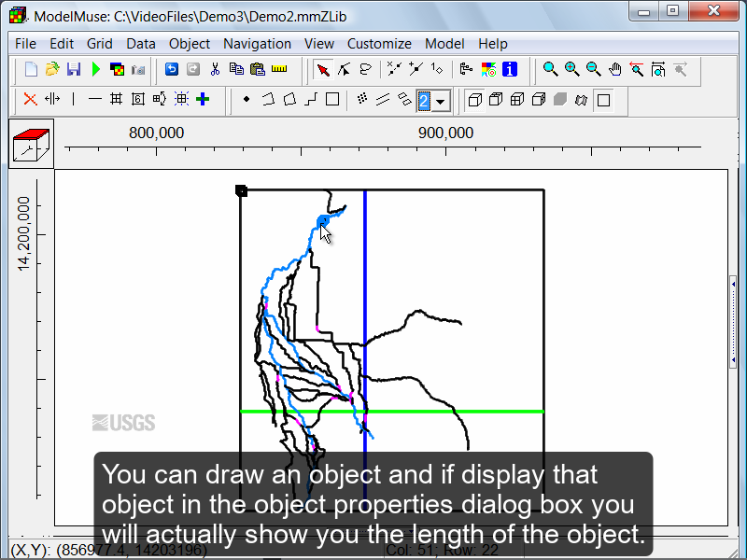This screenshot has width=747, height=560.
Task: Select the Cut scissors icon
Action: tap(215, 69)
